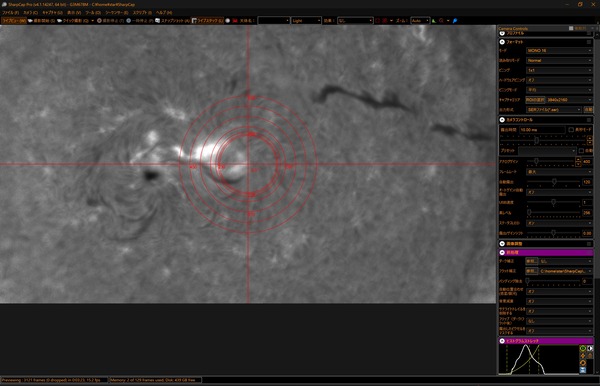Open the effect dropdown in toolbar
The height and width of the screenshot is (386, 600).
click(355, 21)
